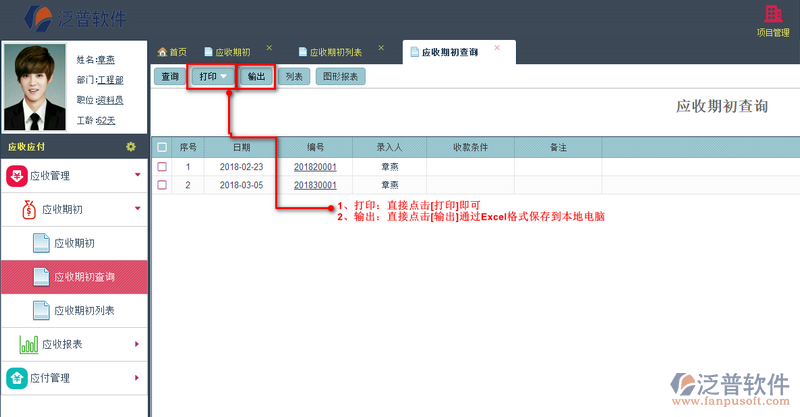Click the 应收管理 red module icon
This screenshot has width=800, height=417.
point(16,176)
